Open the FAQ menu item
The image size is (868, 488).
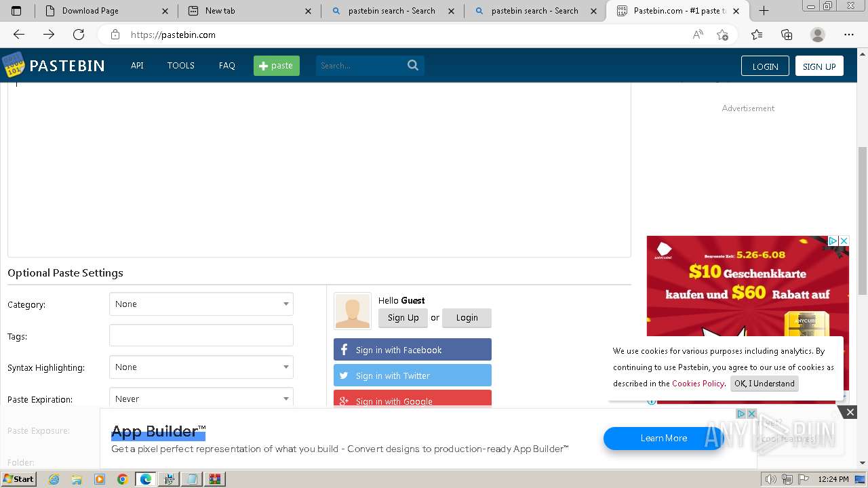[x=227, y=66]
